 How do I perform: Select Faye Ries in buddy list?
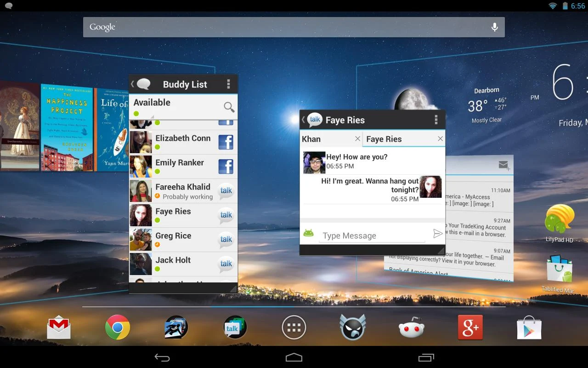click(183, 215)
